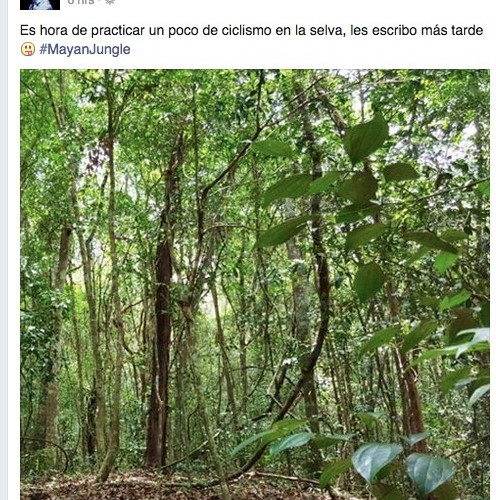Screen dimensions: 496x500
Task: Click the dark tree trunk in photo
Action: [x=162, y=350]
